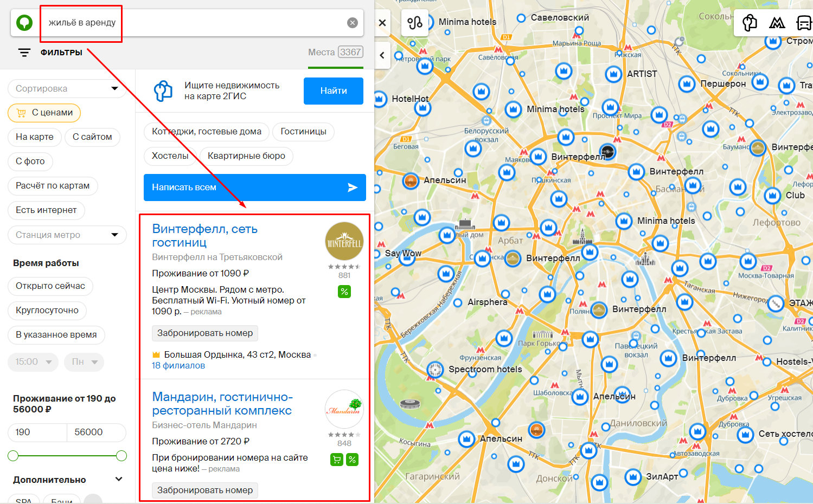Select the Airsphera map marker
This screenshot has width=813, height=504.
[x=458, y=302]
